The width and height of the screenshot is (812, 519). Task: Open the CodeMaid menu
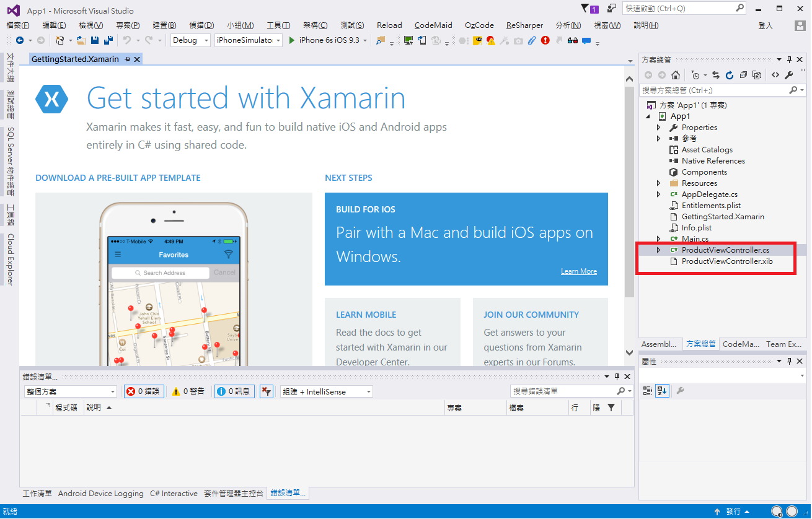click(x=433, y=25)
